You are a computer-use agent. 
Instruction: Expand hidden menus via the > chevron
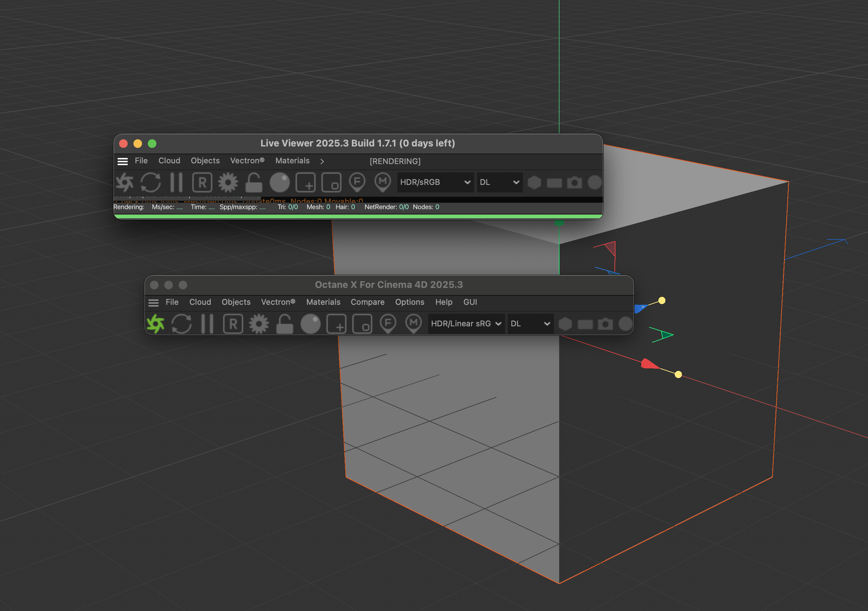(322, 161)
